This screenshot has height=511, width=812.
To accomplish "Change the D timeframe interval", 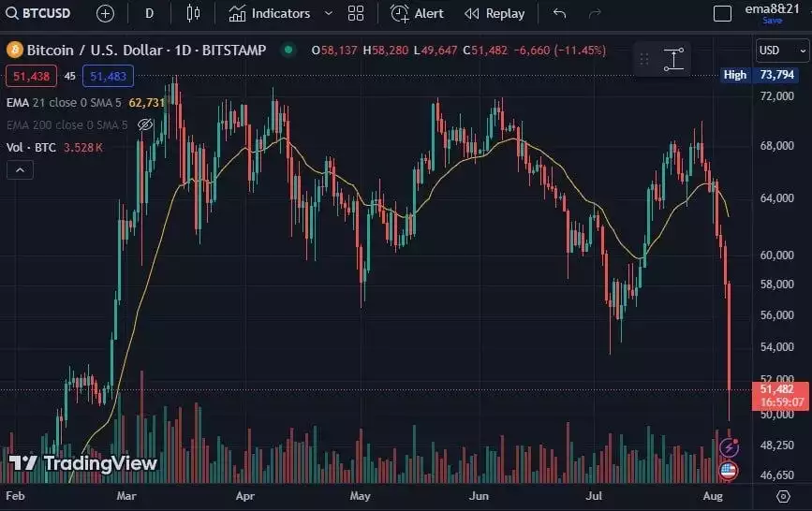I will (x=149, y=13).
